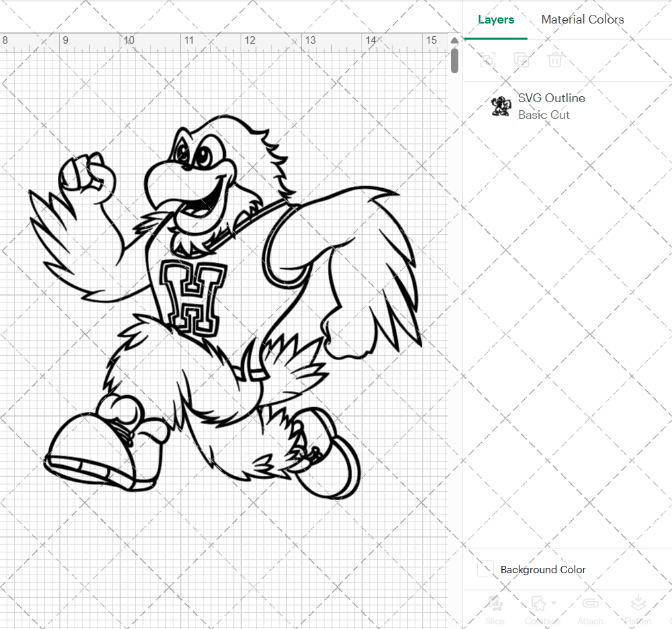This screenshot has height=629, width=672.
Task: Select the SVG Outline layer name
Action: coord(552,98)
